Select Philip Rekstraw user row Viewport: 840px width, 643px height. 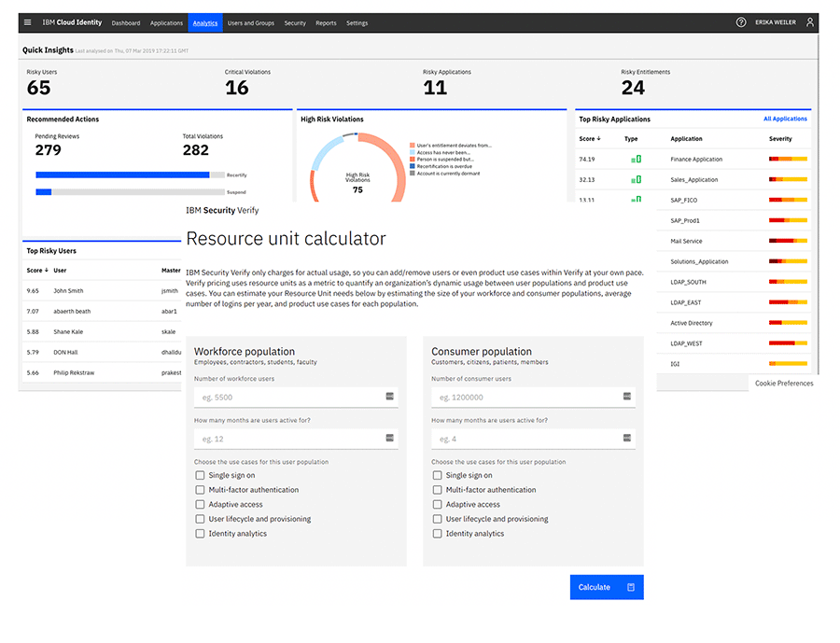tap(102, 373)
